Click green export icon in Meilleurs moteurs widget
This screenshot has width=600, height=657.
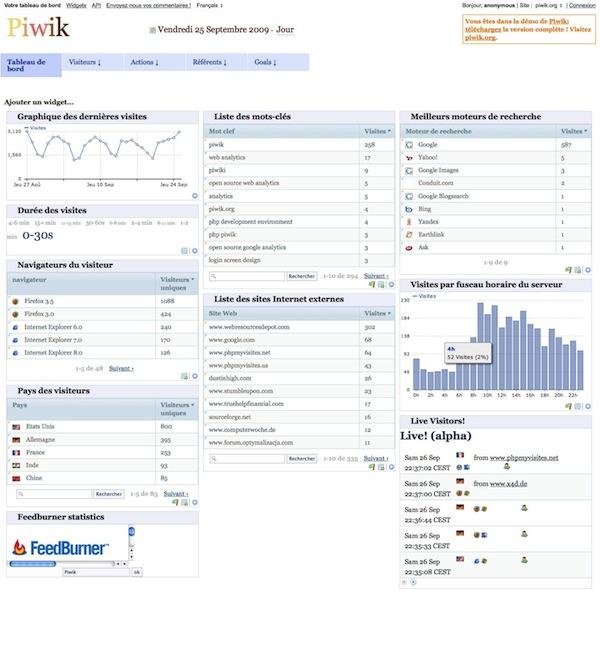568,270
